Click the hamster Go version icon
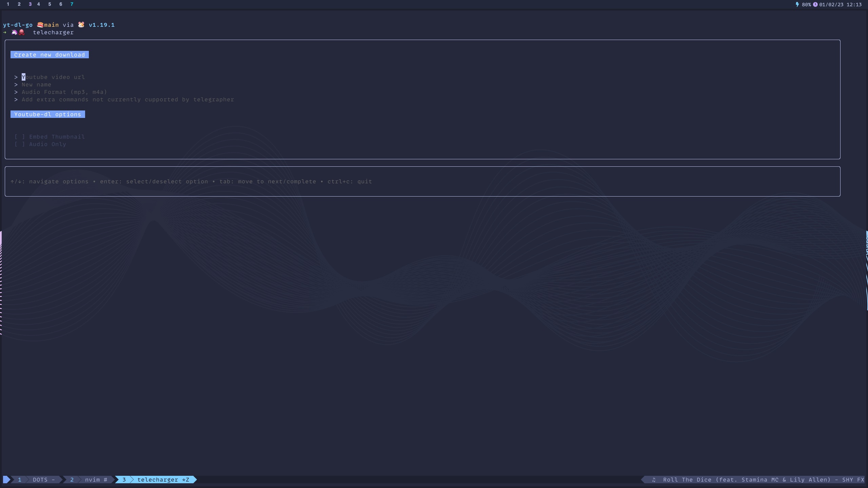The width and height of the screenshot is (868, 488). (81, 25)
